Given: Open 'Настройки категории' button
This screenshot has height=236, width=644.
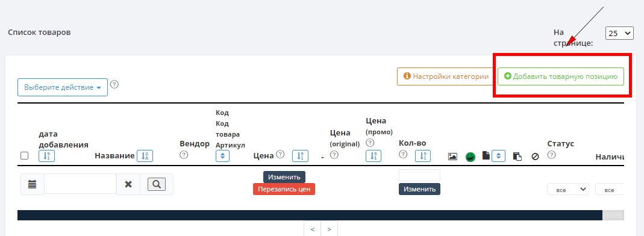Looking at the screenshot, I should pyautogui.click(x=446, y=76).
